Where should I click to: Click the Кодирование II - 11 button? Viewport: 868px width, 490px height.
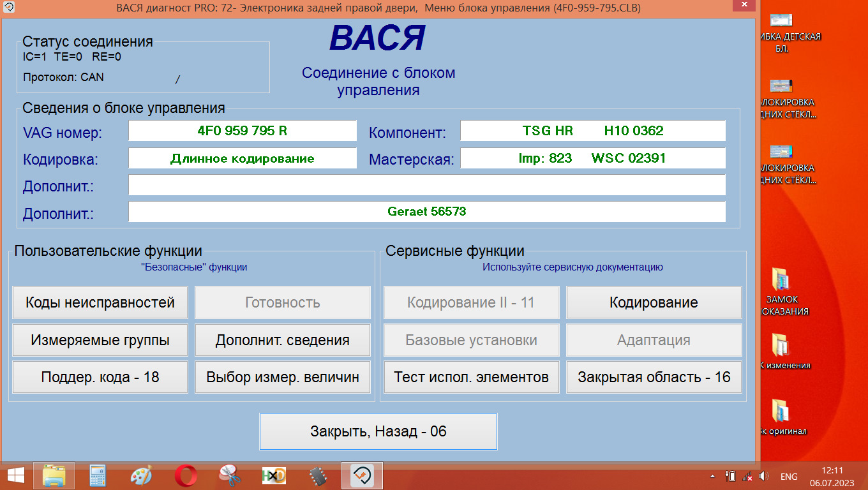pyautogui.click(x=471, y=302)
